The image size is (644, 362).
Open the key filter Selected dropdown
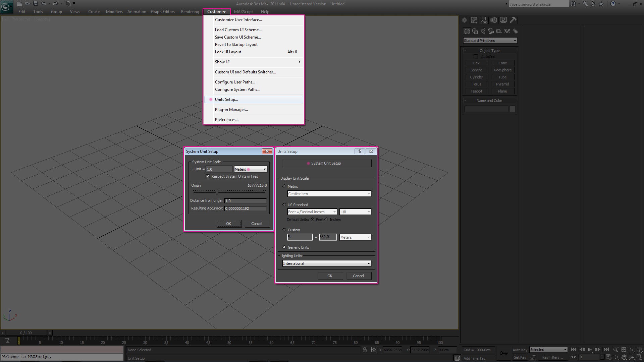coord(548,350)
